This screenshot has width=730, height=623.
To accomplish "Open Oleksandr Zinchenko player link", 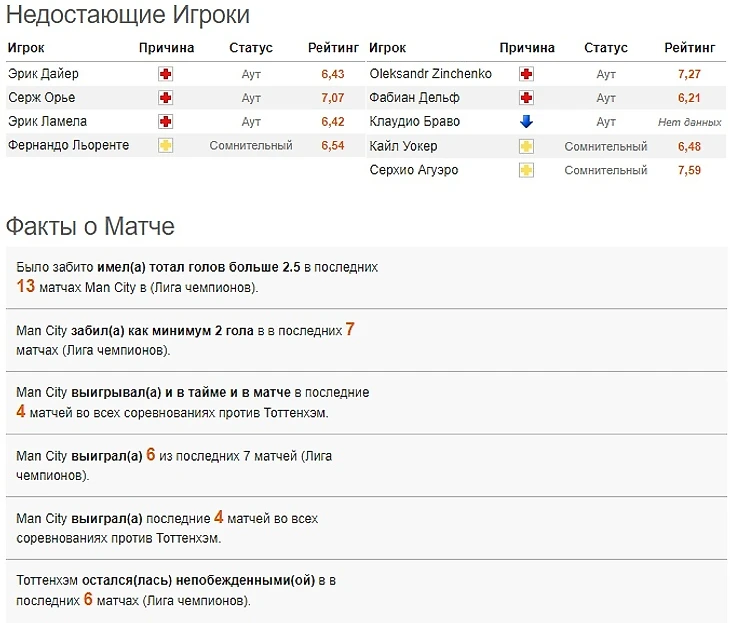I will pos(430,74).
